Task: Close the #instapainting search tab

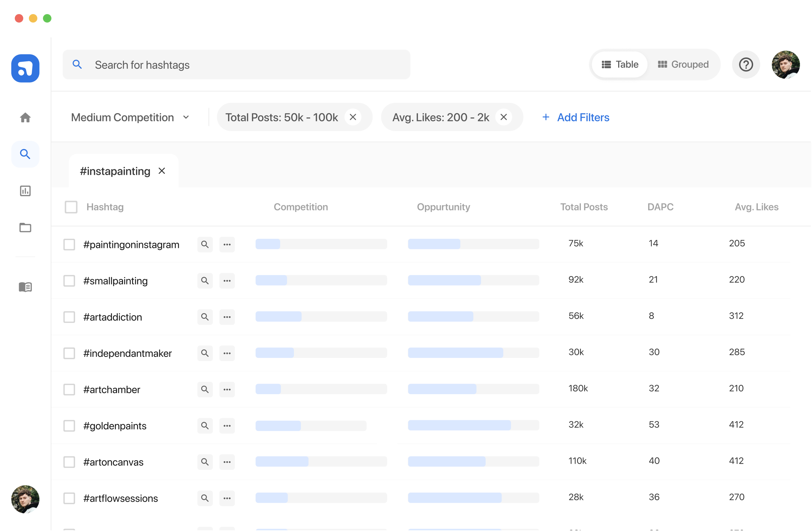Action: [162, 171]
